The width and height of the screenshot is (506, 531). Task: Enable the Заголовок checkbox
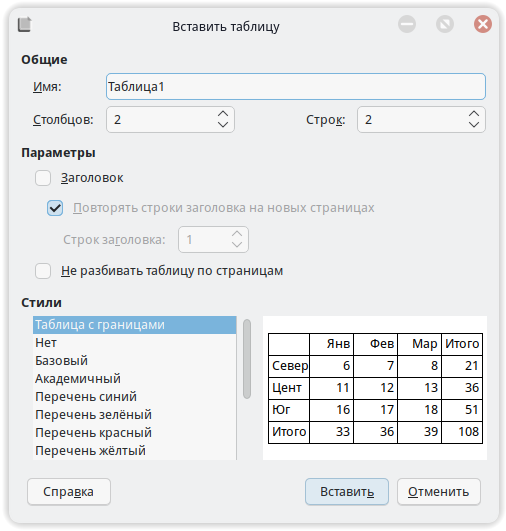pyautogui.click(x=43, y=178)
